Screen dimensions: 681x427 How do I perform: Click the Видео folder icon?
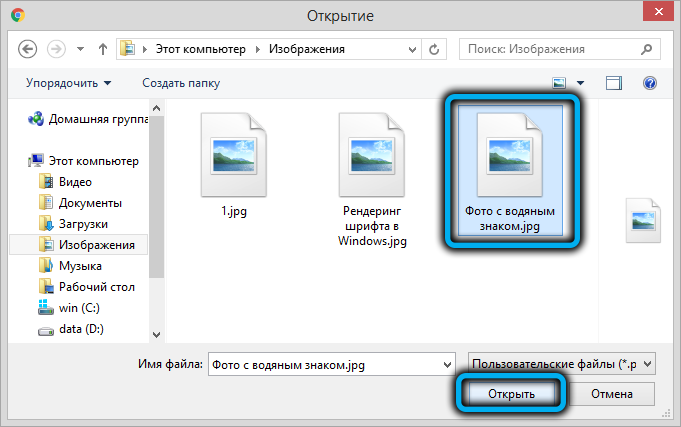click(46, 182)
